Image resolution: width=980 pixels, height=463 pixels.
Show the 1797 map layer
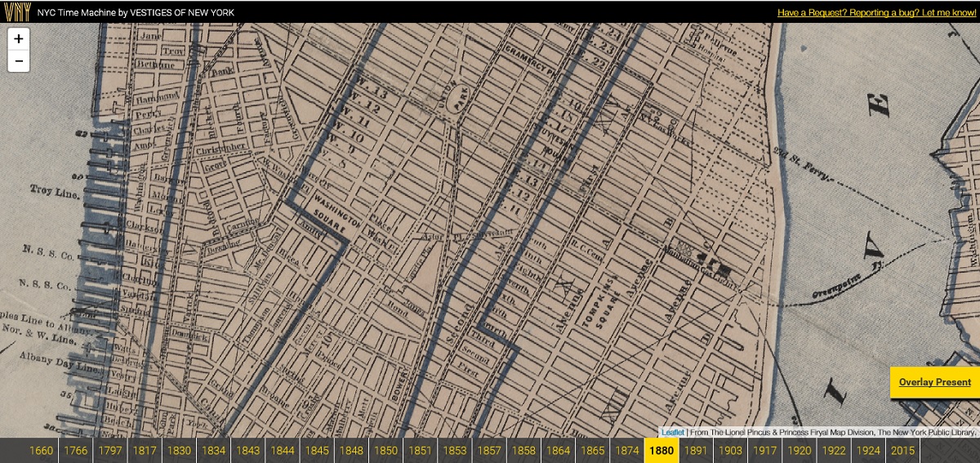[x=110, y=451]
